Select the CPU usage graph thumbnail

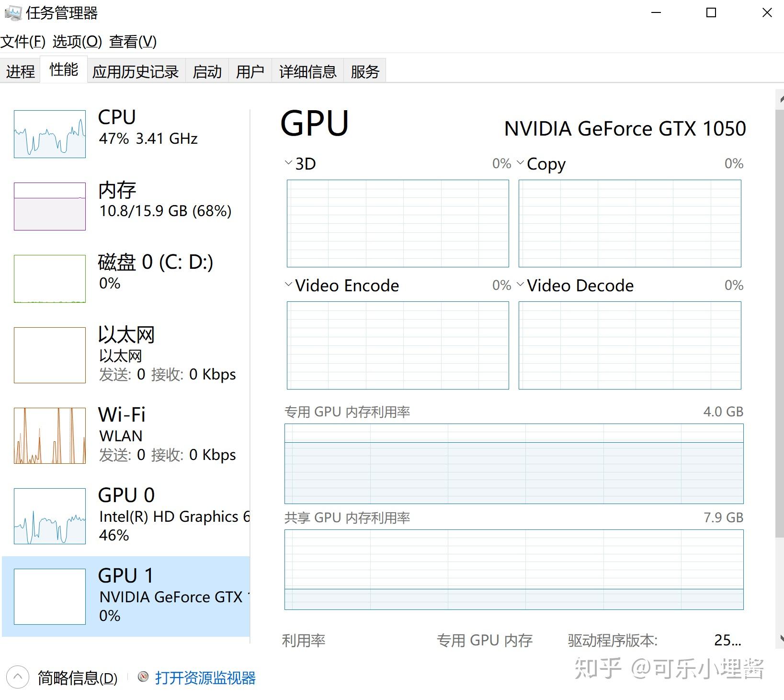[50, 134]
